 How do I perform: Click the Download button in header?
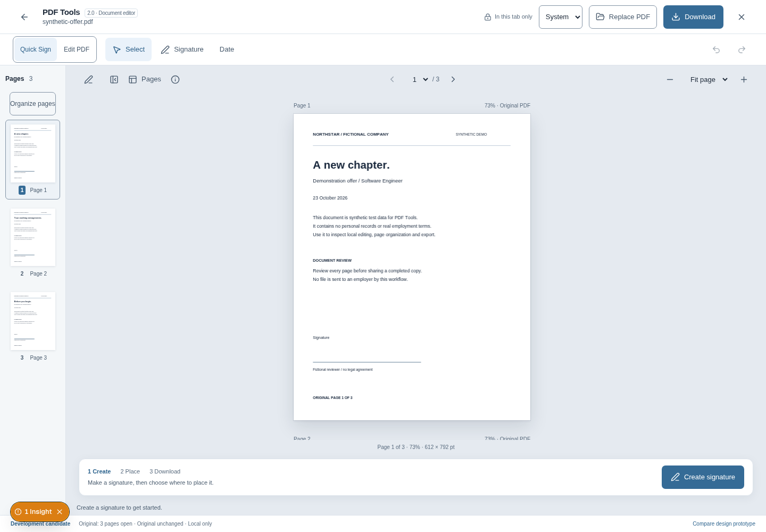tap(693, 17)
